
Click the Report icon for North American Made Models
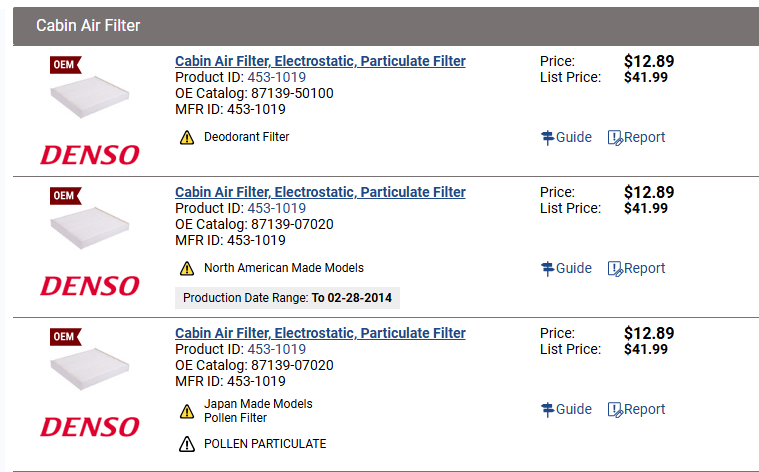[x=616, y=269]
